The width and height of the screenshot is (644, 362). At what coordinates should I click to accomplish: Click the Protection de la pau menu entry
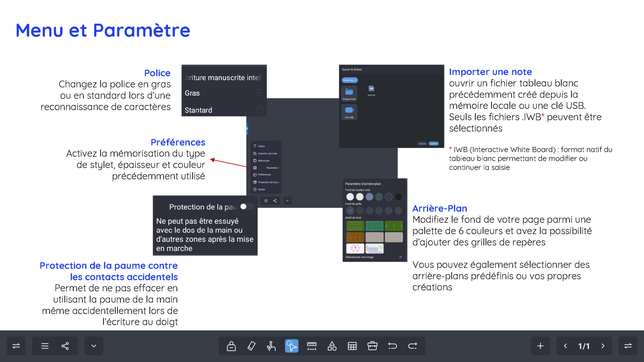(x=266, y=182)
